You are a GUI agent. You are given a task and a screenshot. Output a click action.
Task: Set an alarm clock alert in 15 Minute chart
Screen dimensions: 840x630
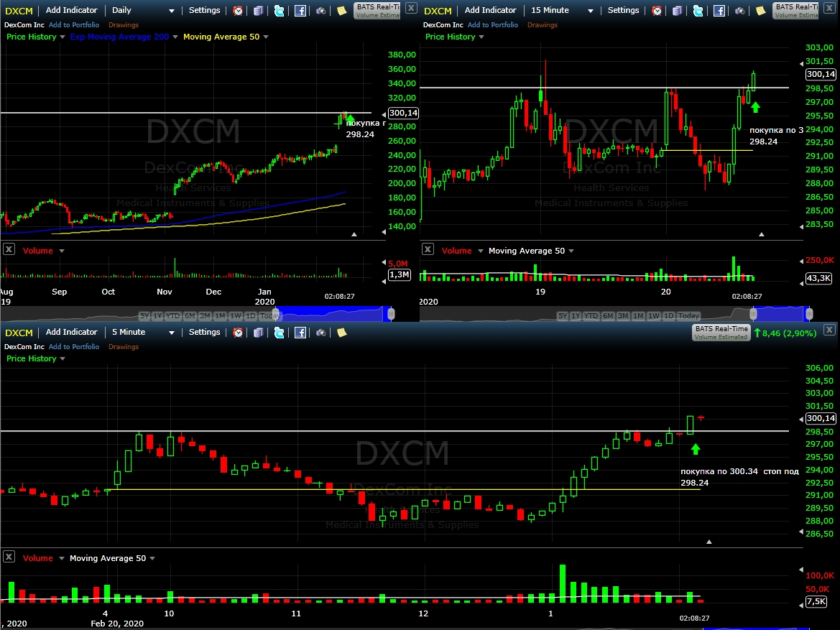click(x=657, y=11)
